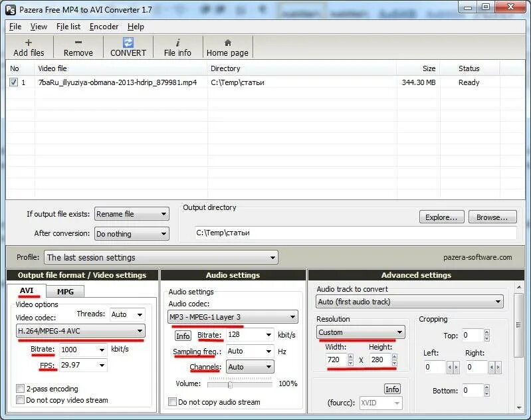The height and width of the screenshot is (420, 531).
Task: Click the Info button above fourcc
Action: 392,389
